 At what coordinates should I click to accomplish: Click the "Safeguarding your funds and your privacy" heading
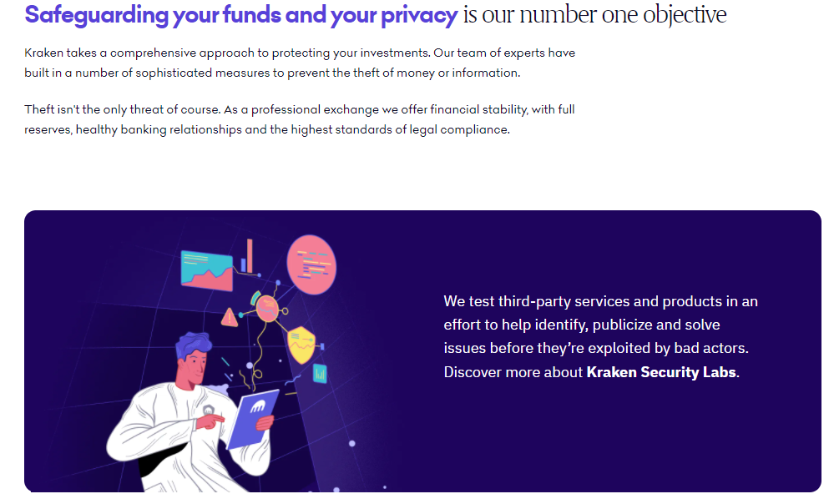click(241, 15)
